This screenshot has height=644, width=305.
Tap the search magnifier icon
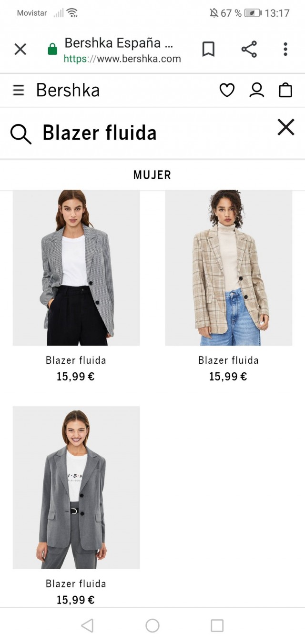click(21, 134)
